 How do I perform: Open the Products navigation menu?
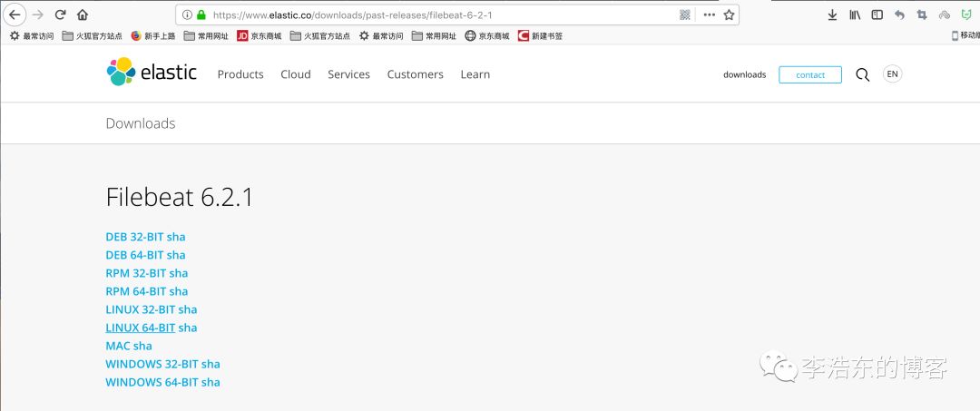[x=240, y=74]
